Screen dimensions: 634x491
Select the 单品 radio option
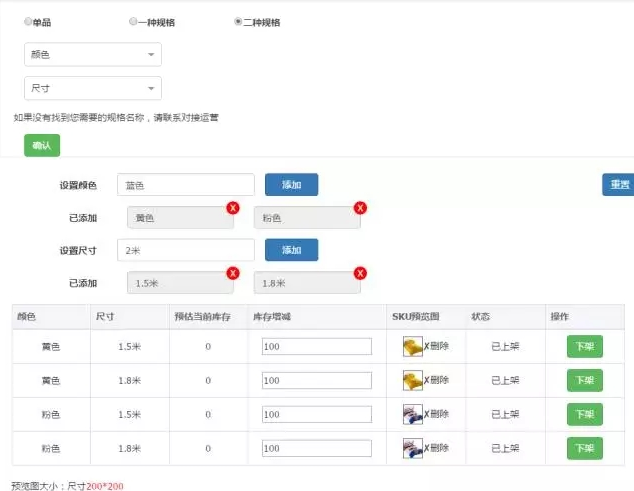[28, 21]
